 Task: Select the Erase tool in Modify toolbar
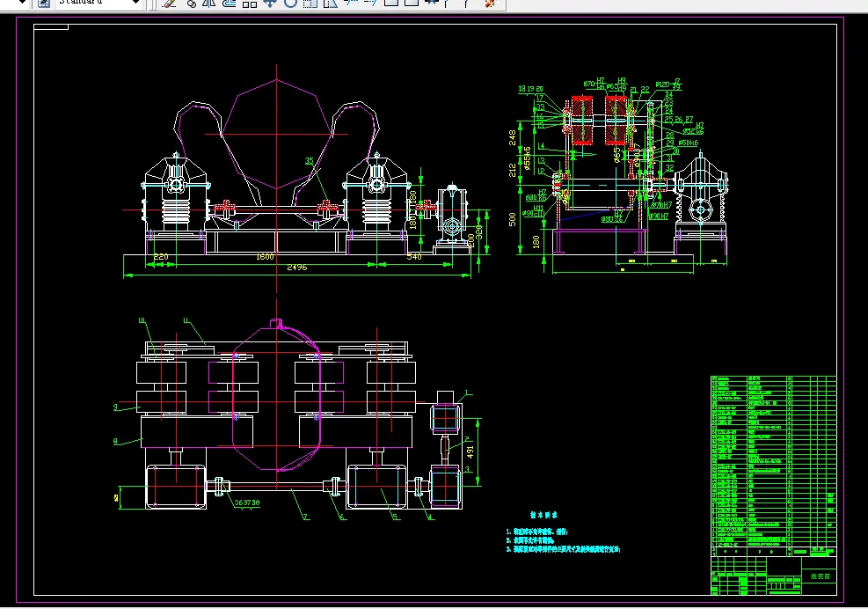tap(170, 4)
